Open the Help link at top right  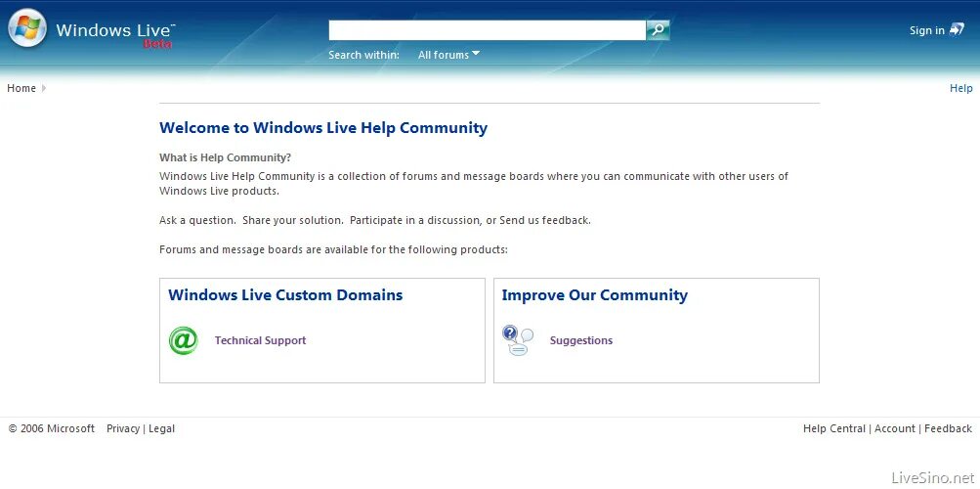coord(960,88)
